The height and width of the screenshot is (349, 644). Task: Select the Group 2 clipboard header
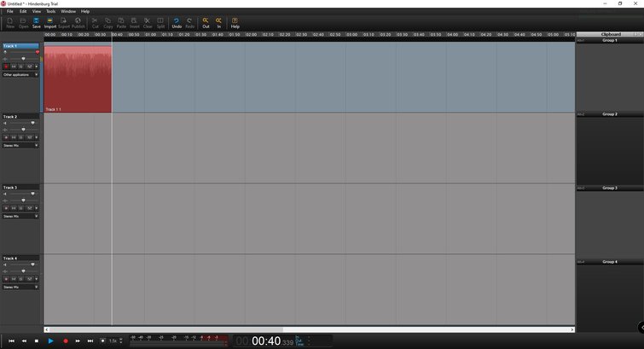tap(609, 114)
